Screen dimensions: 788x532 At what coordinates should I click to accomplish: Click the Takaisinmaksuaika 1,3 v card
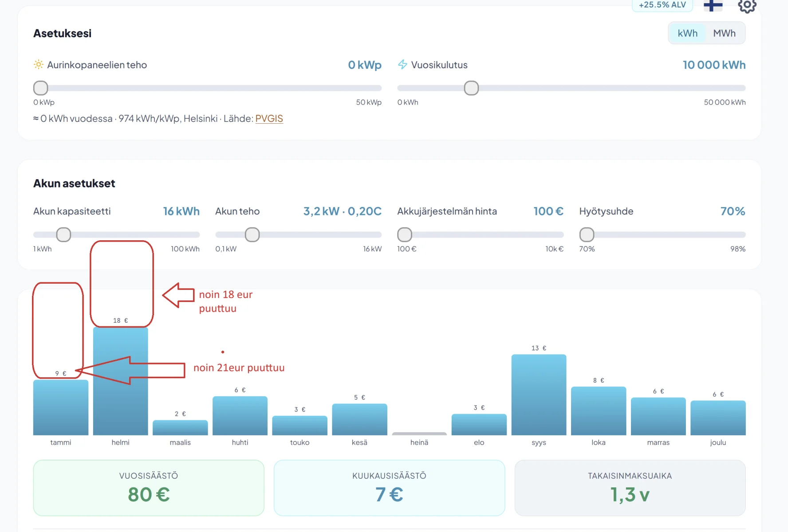coord(630,488)
